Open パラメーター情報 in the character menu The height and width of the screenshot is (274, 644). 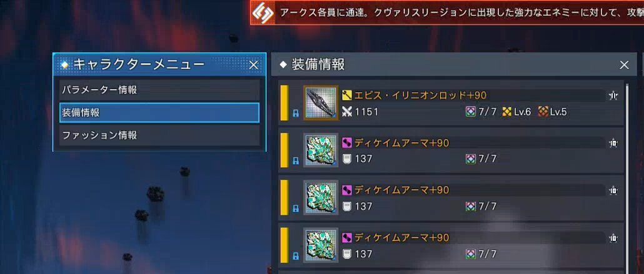[159, 90]
